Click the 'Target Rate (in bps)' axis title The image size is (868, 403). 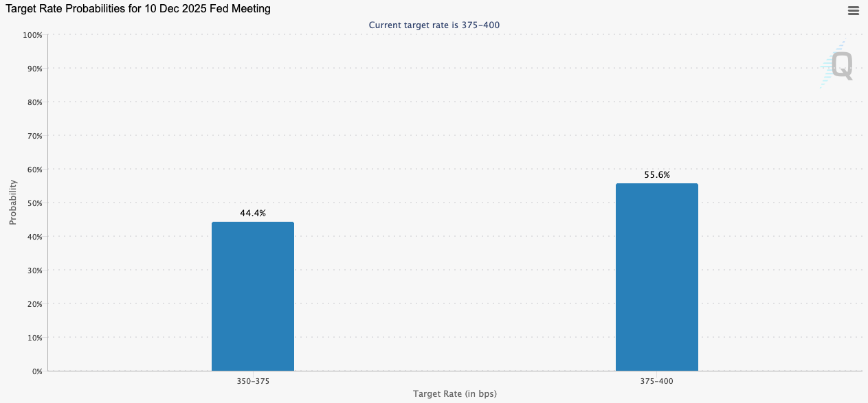pos(454,394)
